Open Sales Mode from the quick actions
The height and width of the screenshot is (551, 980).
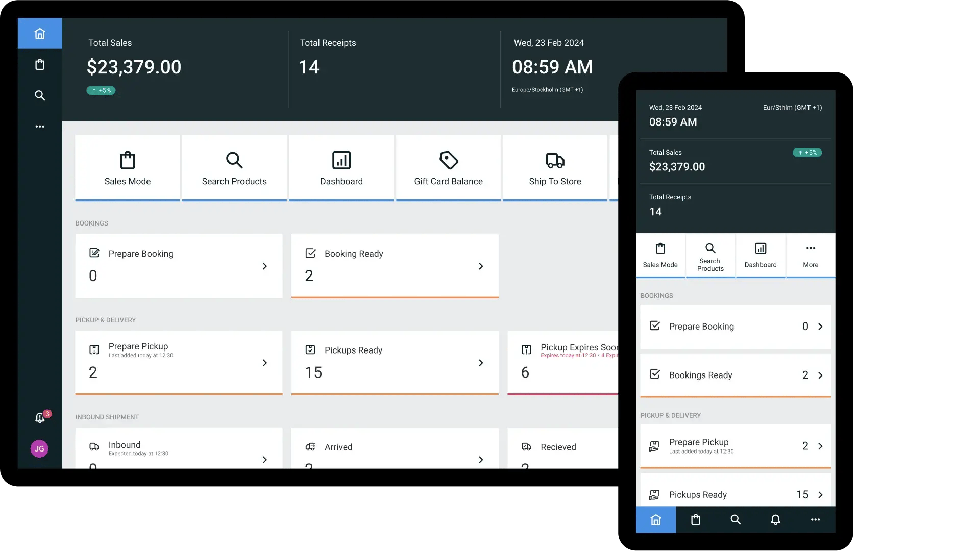click(127, 167)
